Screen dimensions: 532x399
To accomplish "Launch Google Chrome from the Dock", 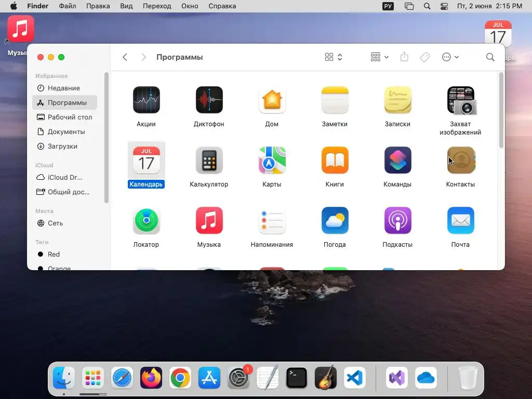I will [x=180, y=378].
